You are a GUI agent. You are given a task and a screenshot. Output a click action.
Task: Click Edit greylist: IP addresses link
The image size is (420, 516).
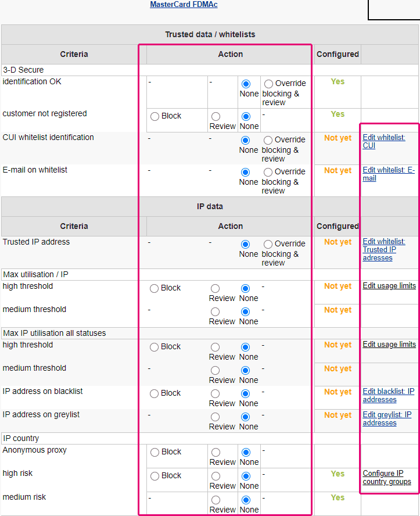point(387,418)
